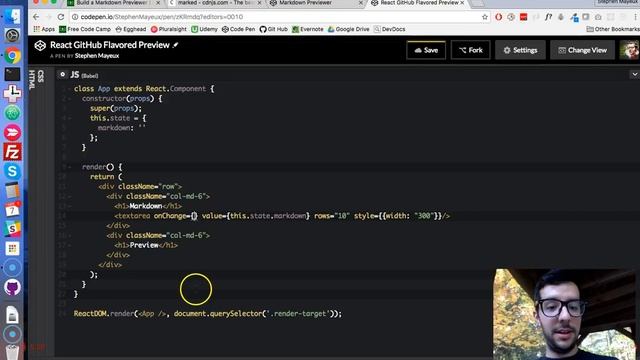The height and width of the screenshot is (360, 640).
Task: Click the CodePen logo in the header
Action: (x=40, y=45)
